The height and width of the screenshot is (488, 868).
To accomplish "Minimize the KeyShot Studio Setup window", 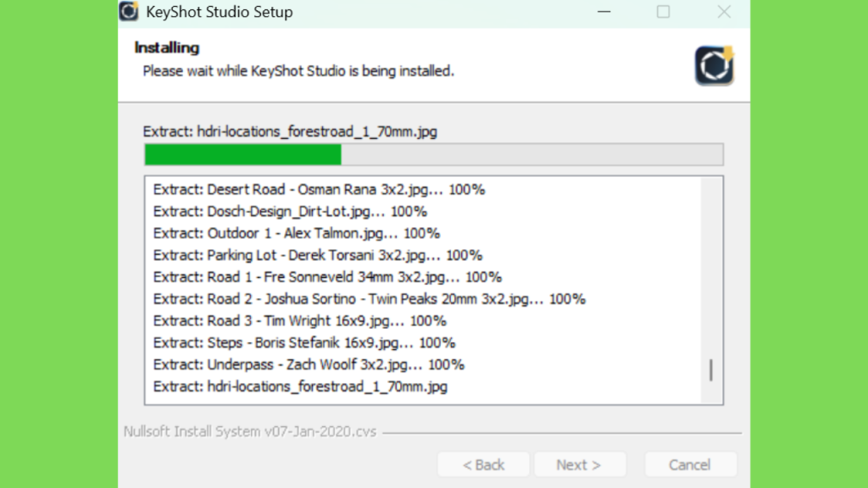I will coord(604,12).
